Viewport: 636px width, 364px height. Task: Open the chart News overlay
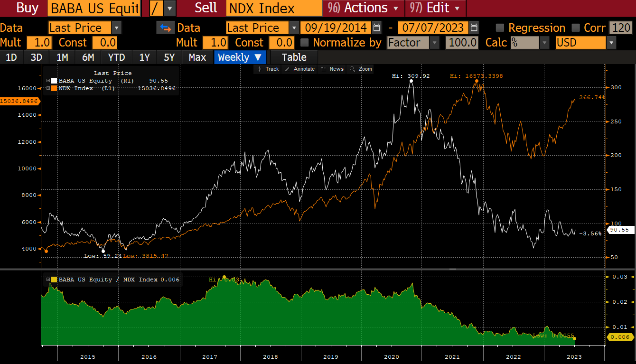pyautogui.click(x=332, y=69)
